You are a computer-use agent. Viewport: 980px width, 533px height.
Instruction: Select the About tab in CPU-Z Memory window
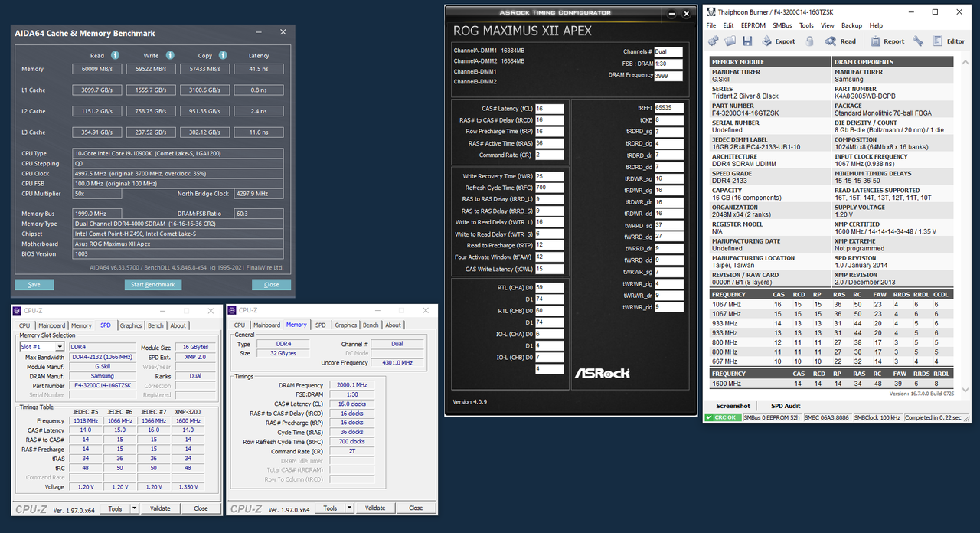click(393, 325)
